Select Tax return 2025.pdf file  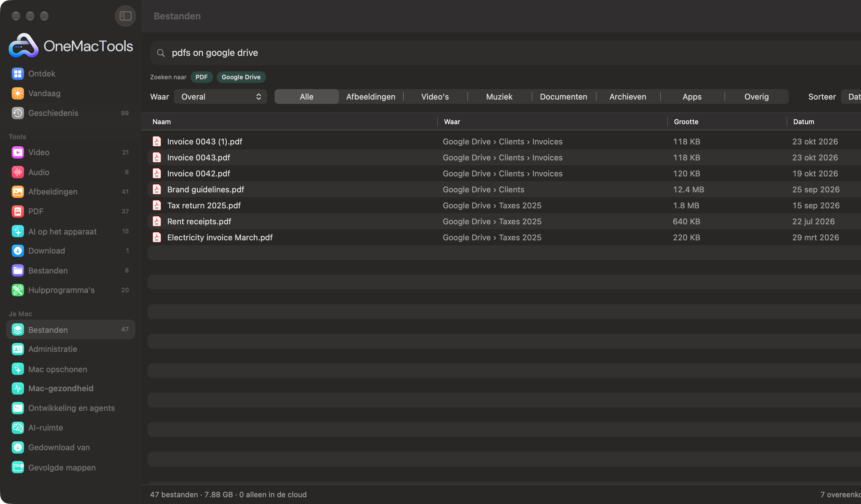point(504,206)
